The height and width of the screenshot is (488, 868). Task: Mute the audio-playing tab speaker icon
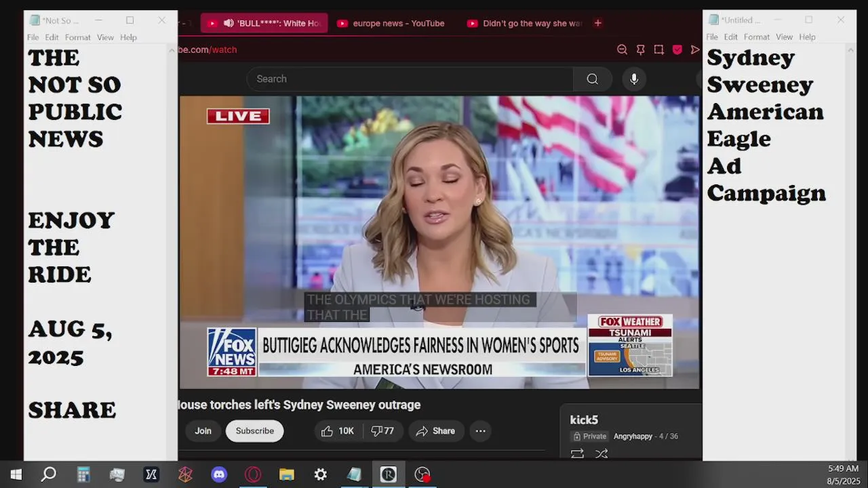229,23
